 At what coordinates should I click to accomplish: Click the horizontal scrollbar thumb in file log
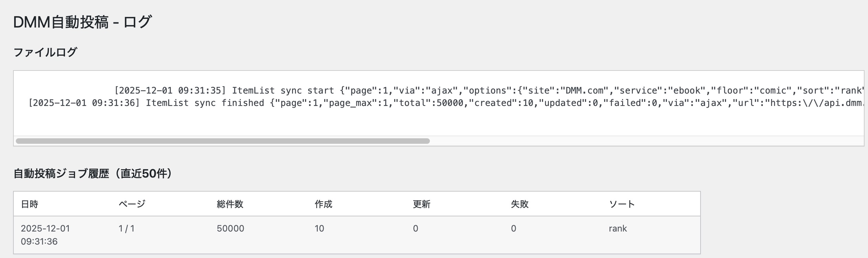[x=223, y=141]
